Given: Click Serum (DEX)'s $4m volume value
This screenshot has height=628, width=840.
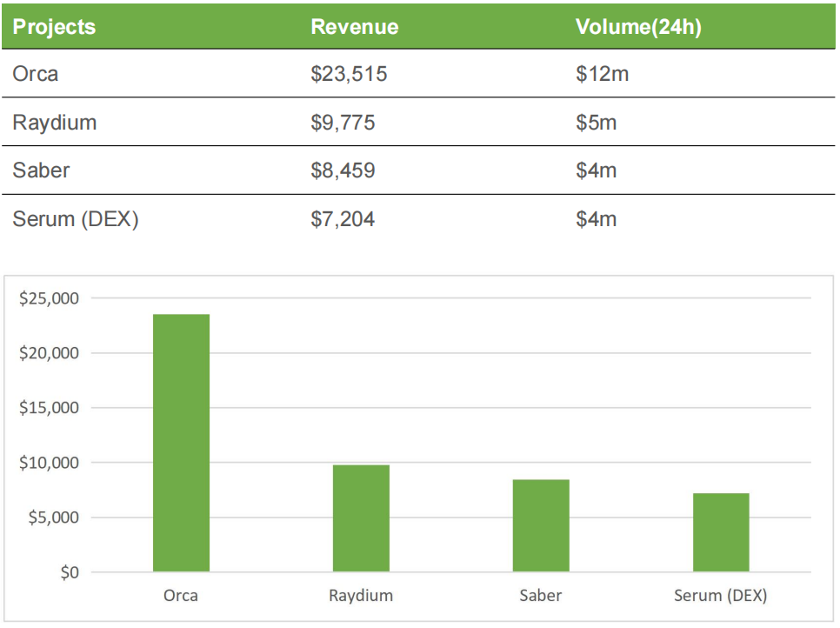Looking at the screenshot, I should (597, 219).
